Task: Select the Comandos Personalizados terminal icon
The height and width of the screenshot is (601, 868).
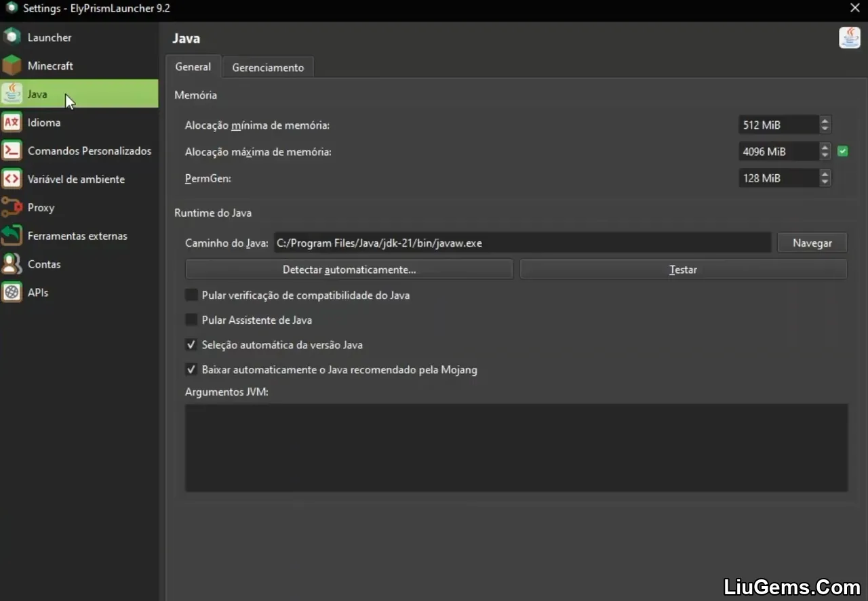Action: click(x=12, y=150)
